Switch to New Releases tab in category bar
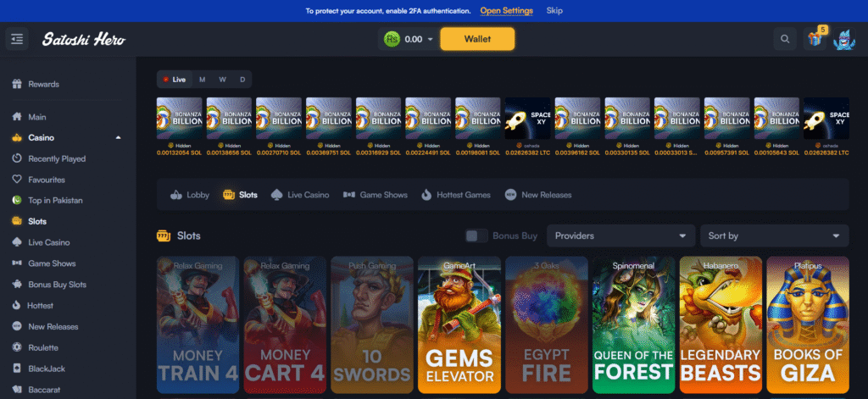 coord(538,195)
